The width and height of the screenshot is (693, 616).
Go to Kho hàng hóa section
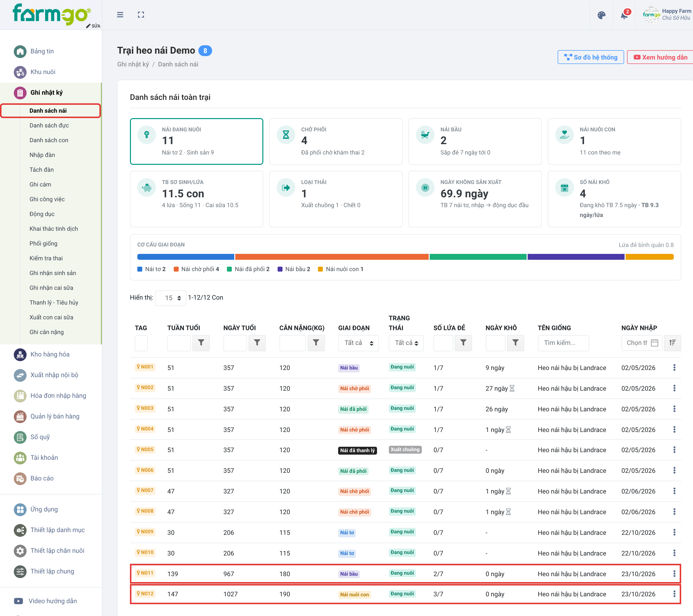pyautogui.click(x=50, y=354)
